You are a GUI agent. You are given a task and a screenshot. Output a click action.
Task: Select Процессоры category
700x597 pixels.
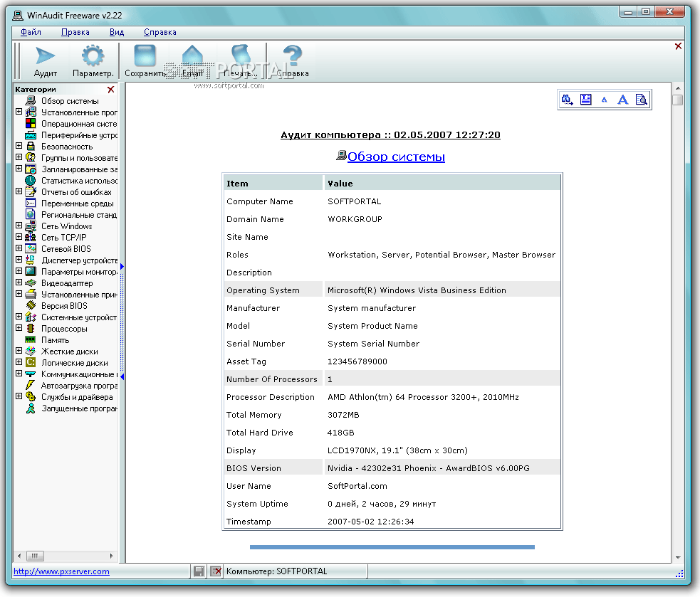[64, 329]
